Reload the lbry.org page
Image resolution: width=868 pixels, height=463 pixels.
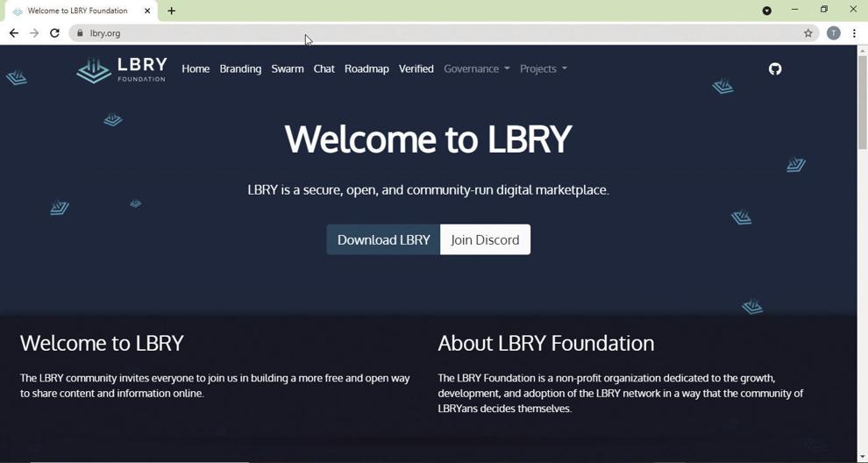[x=54, y=33]
